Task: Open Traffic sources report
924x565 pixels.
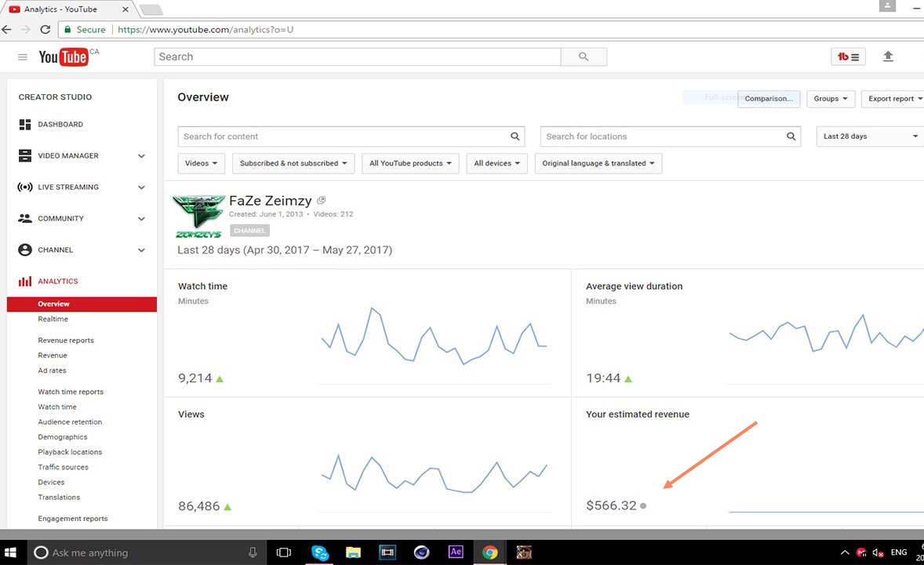Action: [x=63, y=467]
